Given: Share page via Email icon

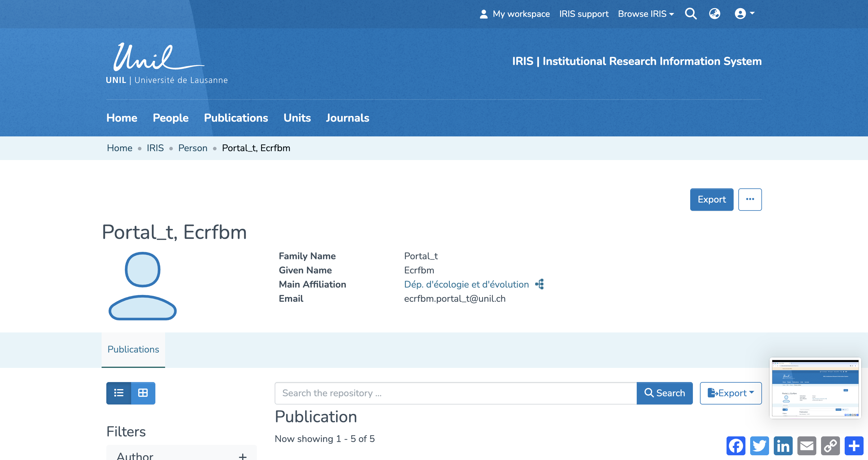Looking at the screenshot, I should click(x=807, y=446).
